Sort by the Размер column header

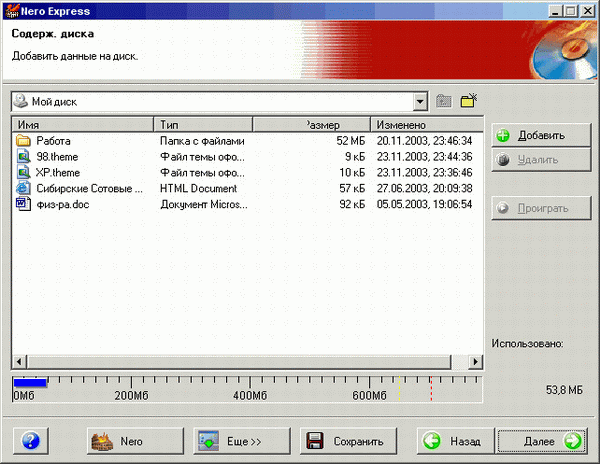click(x=311, y=125)
